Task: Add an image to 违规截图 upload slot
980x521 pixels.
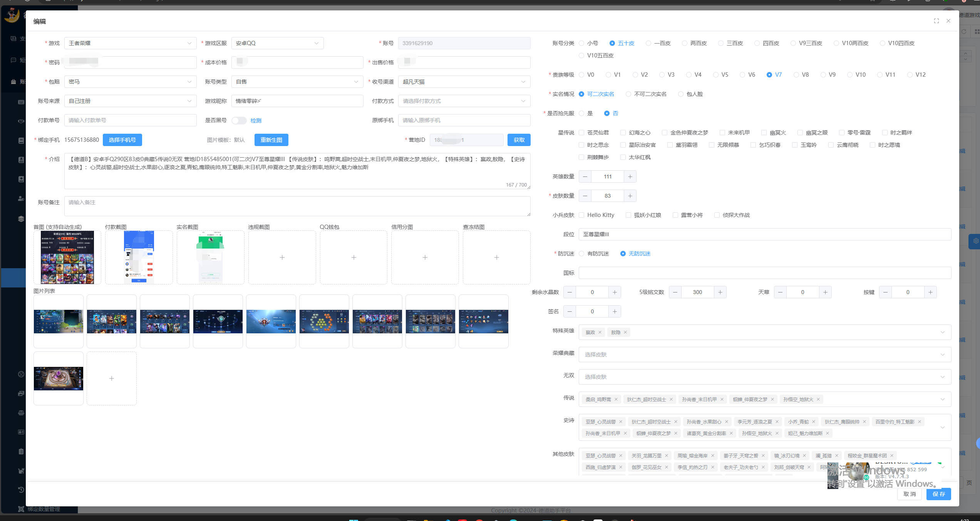Action: (282, 257)
